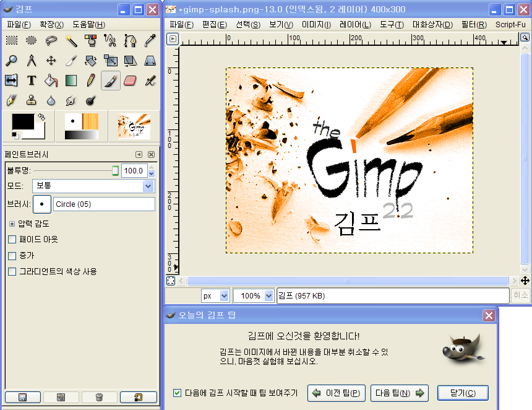Open 필터(R) menu
The height and width of the screenshot is (410, 532).
pyautogui.click(x=474, y=24)
